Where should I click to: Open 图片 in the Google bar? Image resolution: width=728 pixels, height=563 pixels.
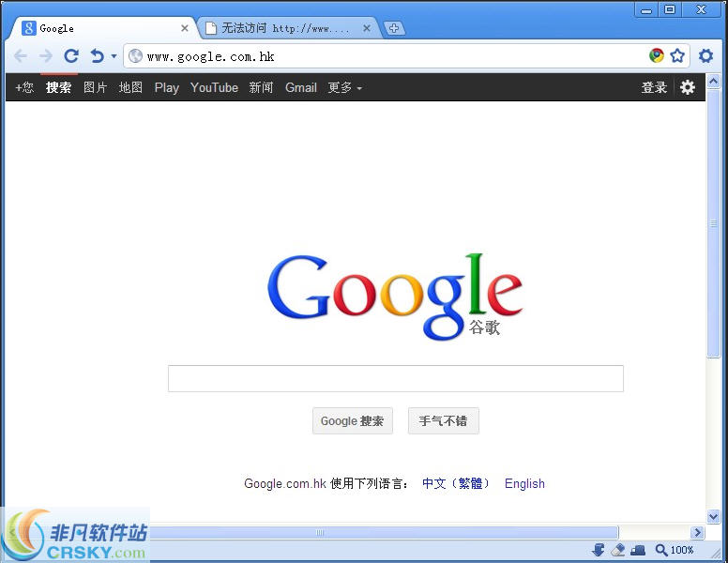tap(95, 87)
